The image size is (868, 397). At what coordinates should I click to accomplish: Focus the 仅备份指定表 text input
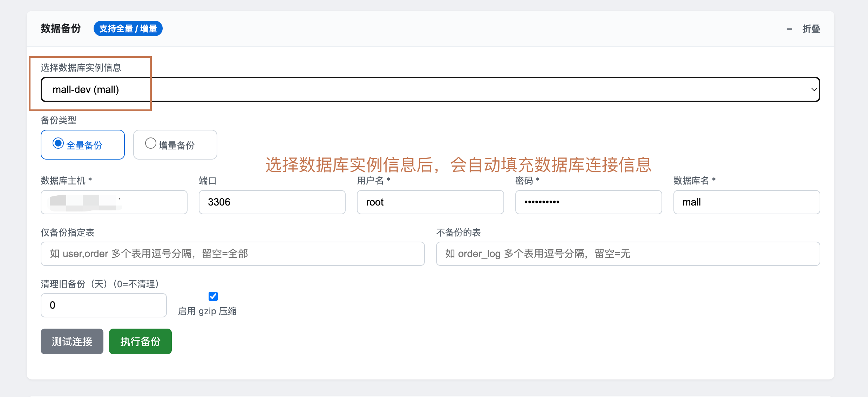[x=232, y=254]
